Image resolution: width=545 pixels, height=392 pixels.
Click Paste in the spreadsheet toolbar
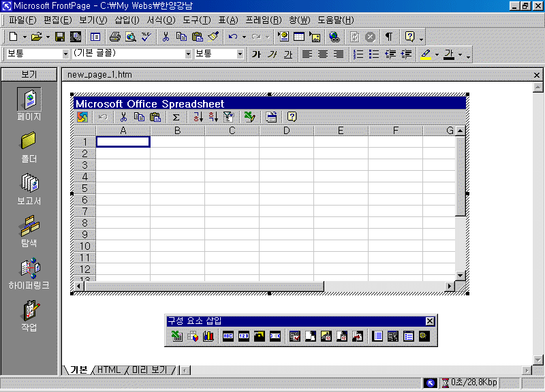[155, 117]
